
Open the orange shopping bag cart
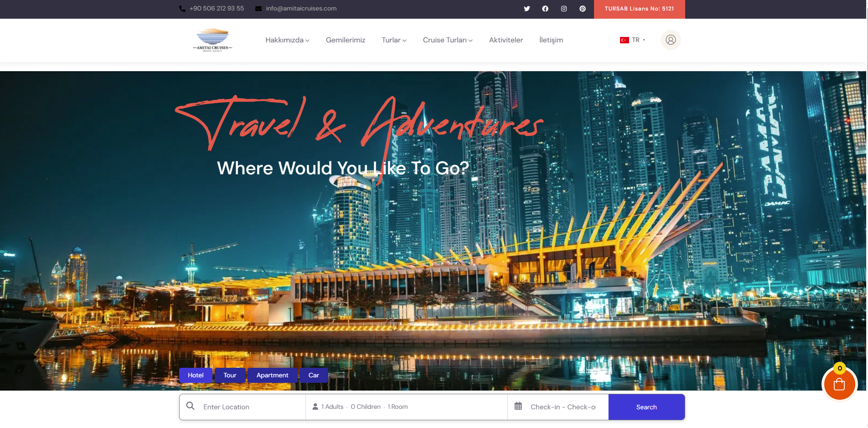[839, 385]
